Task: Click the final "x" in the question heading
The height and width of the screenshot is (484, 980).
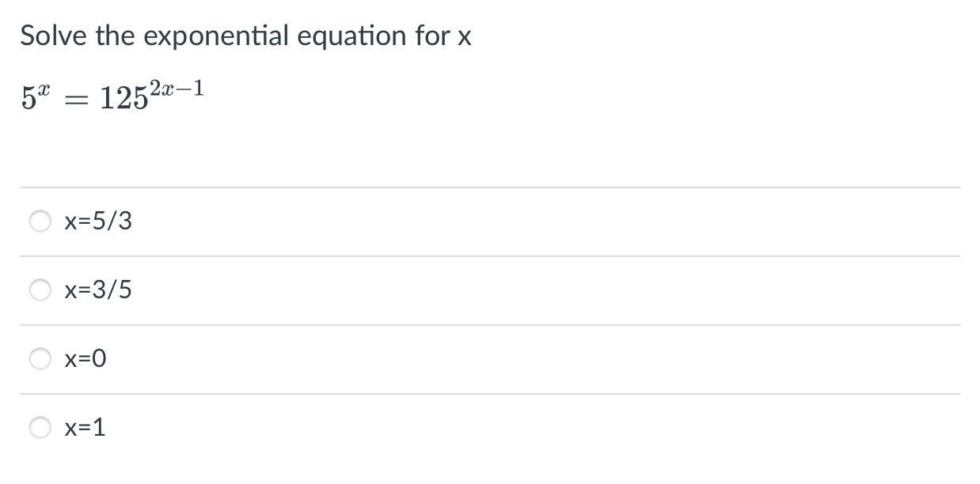Action: click(464, 38)
